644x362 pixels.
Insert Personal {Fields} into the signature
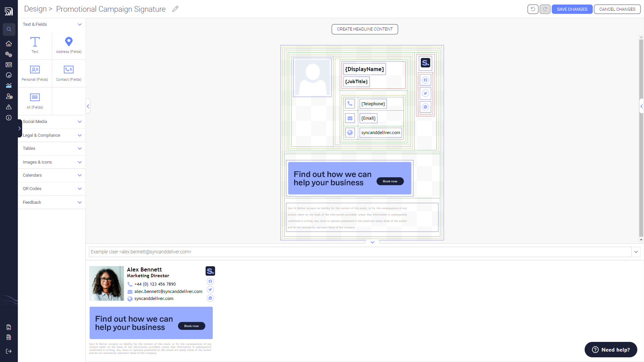(x=35, y=73)
